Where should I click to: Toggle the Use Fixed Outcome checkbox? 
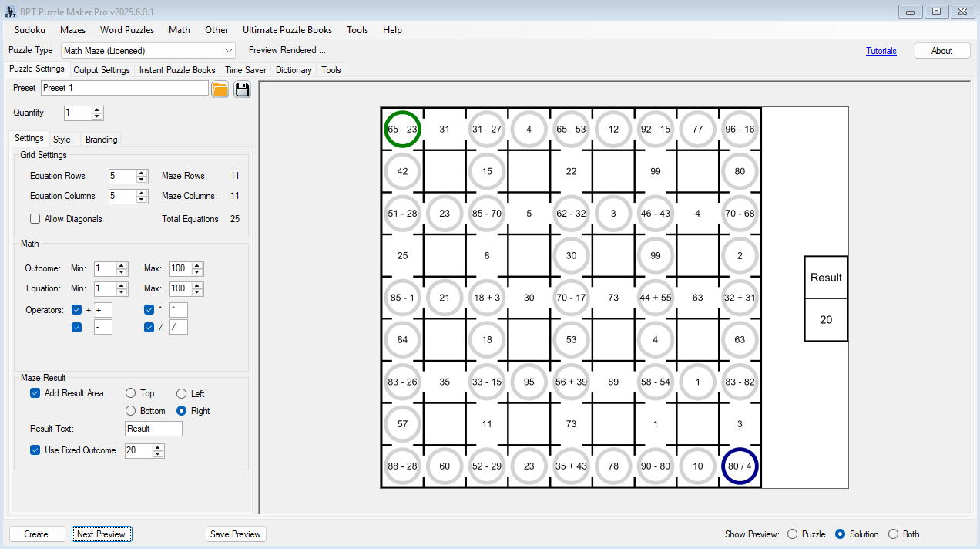pyautogui.click(x=35, y=450)
